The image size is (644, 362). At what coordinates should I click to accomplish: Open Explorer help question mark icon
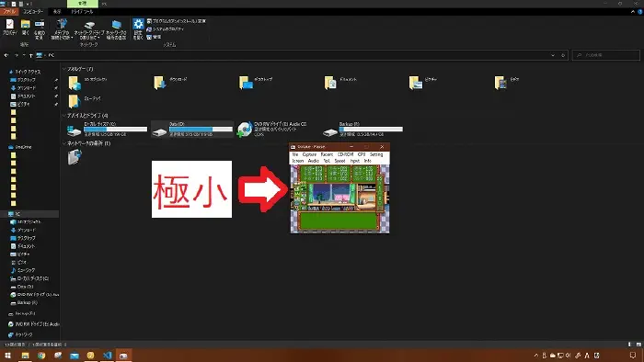pos(640,11)
